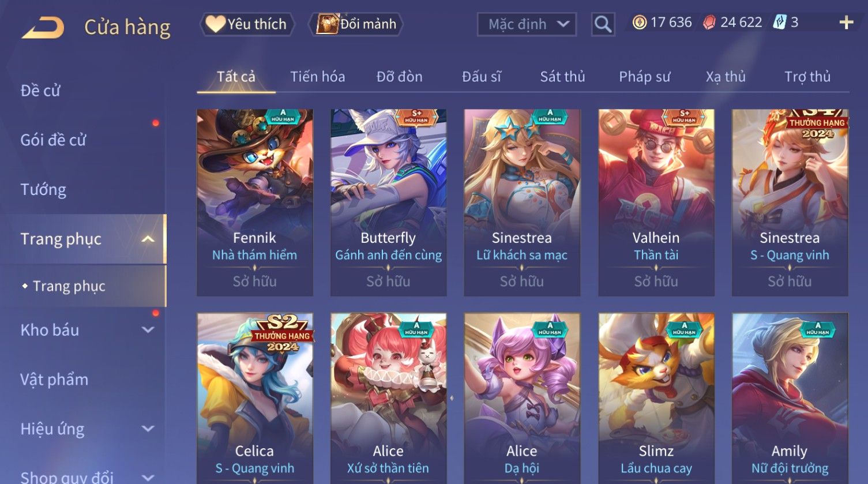Select Valhein Thần tài skin card
Image resolution: width=868 pixels, height=484 pixels.
click(x=656, y=202)
